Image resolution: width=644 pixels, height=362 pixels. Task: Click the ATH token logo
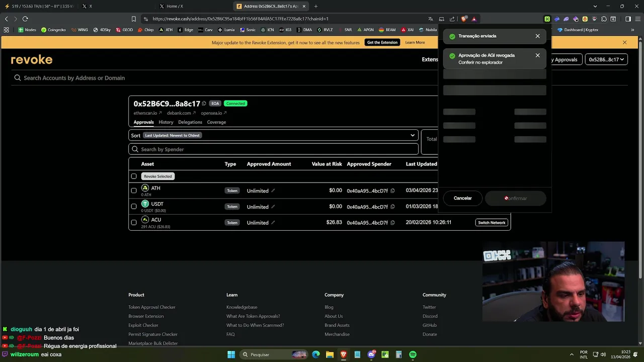[145, 188]
